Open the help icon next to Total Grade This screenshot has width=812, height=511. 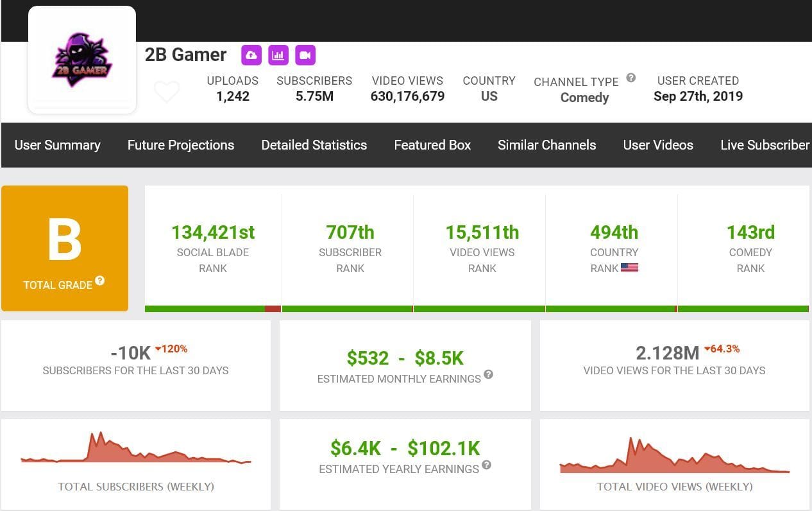point(99,281)
